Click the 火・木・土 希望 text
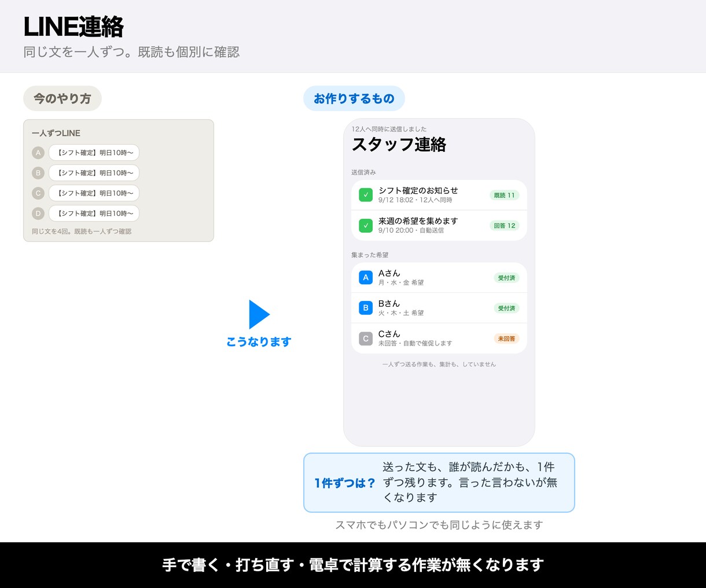 coord(401,313)
